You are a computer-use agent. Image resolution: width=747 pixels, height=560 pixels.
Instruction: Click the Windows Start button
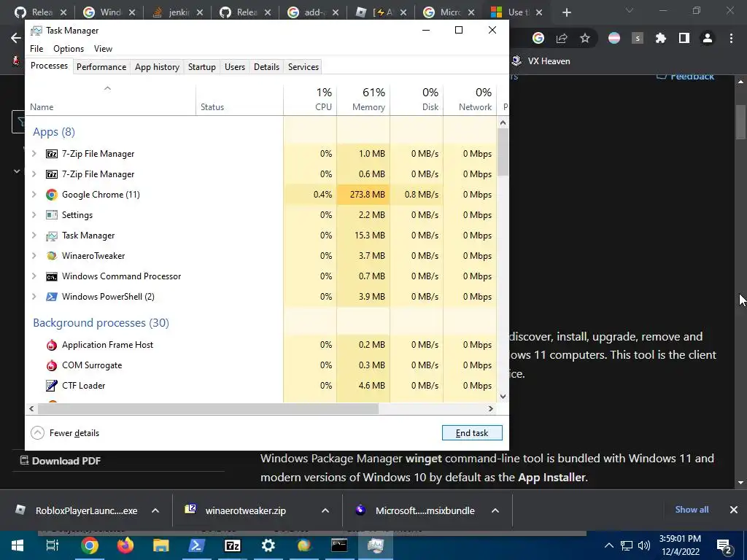18,545
